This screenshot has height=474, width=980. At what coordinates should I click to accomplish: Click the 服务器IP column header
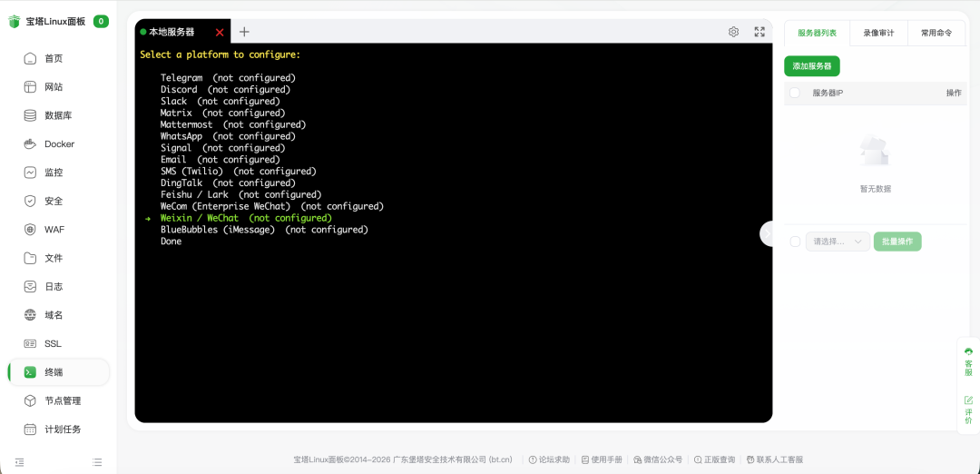[x=828, y=93]
